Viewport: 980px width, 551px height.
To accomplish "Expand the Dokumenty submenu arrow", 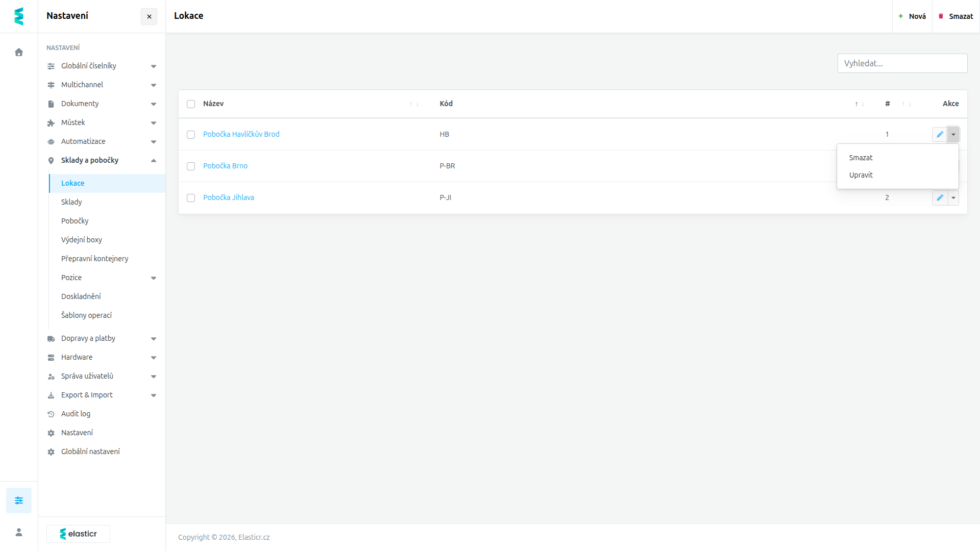I will coord(154,104).
